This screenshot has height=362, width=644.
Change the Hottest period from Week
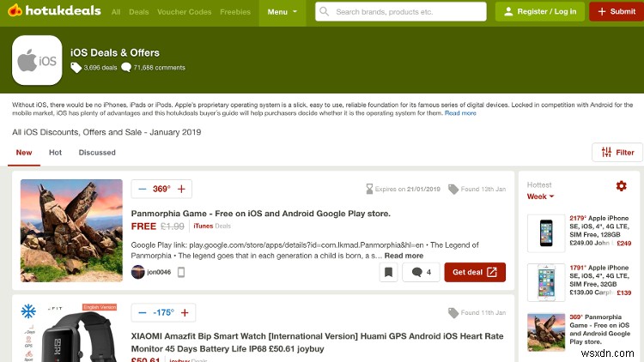(540, 196)
